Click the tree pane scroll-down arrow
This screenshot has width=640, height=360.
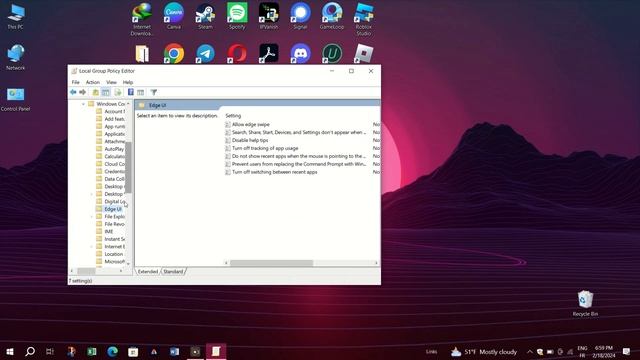click(128, 264)
